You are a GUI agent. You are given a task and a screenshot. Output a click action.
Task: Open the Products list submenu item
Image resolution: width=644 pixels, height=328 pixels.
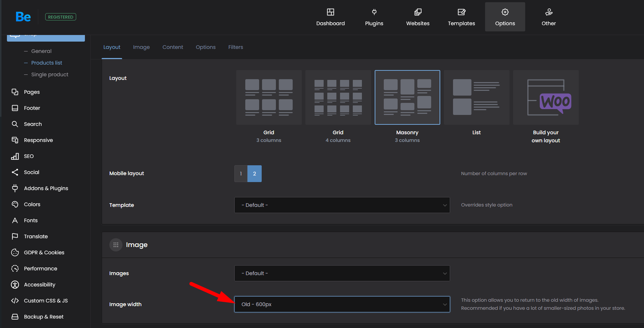tap(47, 63)
